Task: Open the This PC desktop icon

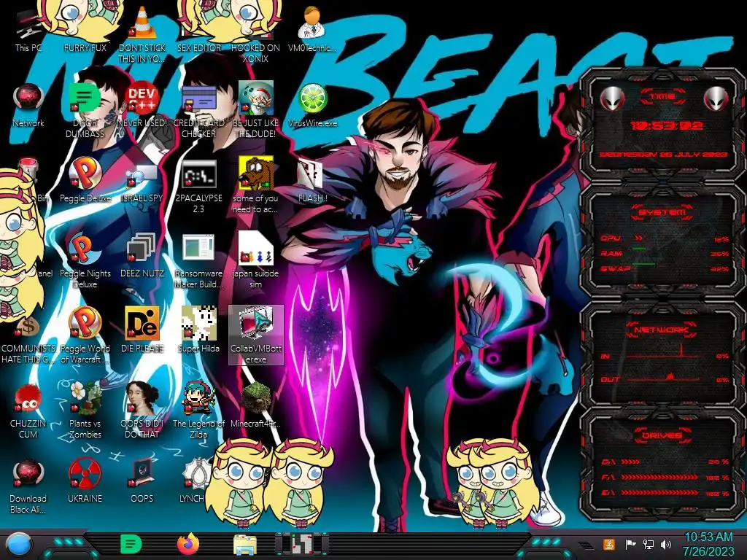Action: 28,30
